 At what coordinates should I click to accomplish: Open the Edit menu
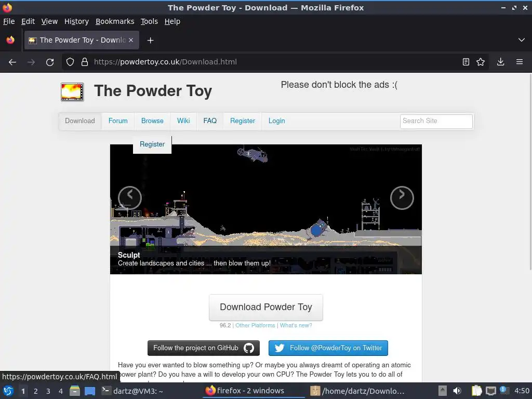28,21
